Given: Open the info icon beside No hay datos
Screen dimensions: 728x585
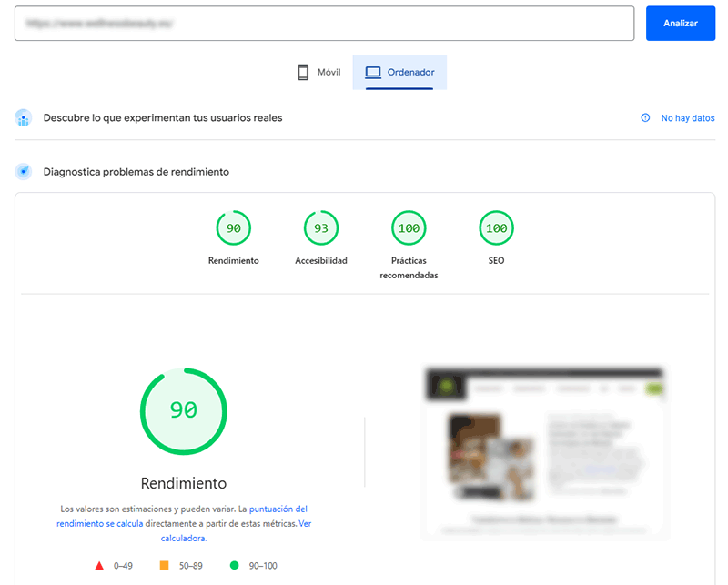Looking at the screenshot, I should pyautogui.click(x=646, y=117).
